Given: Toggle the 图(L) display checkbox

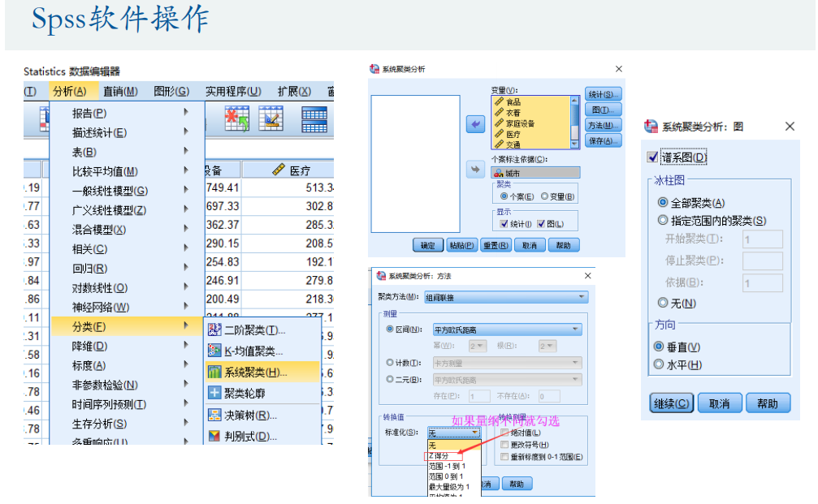Looking at the screenshot, I should 541,224.
